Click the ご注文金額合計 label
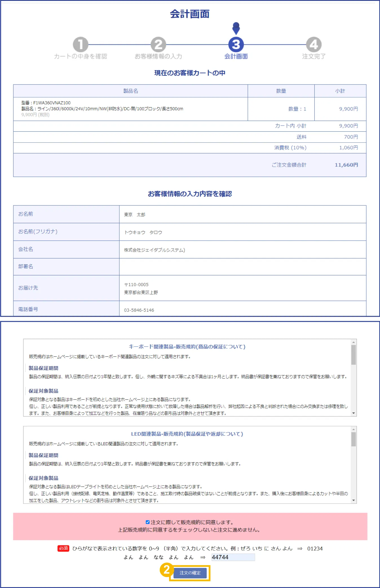The width and height of the screenshot is (380, 588). pos(289,165)
